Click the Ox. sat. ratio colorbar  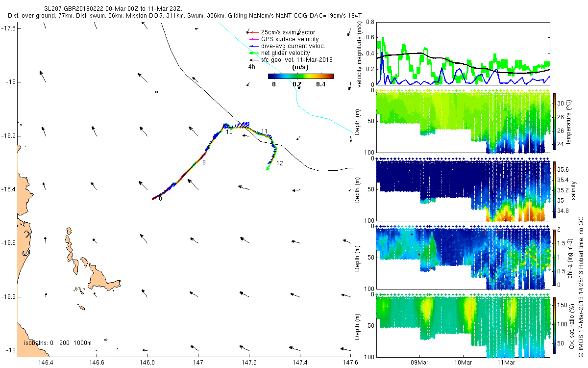pos(555,325)
